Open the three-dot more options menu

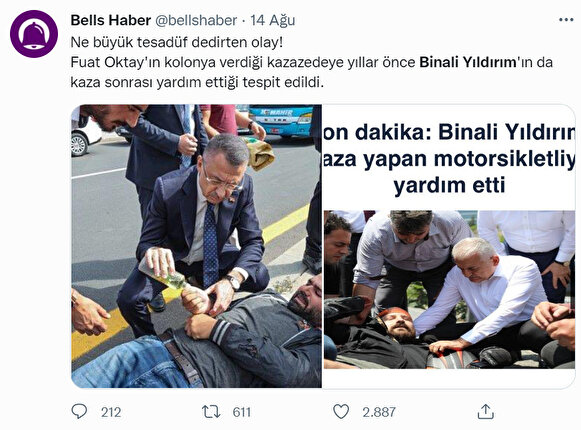566,20
